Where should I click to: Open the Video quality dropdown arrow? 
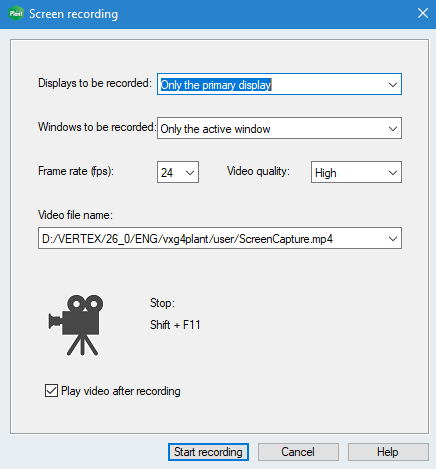coord(393,173)
